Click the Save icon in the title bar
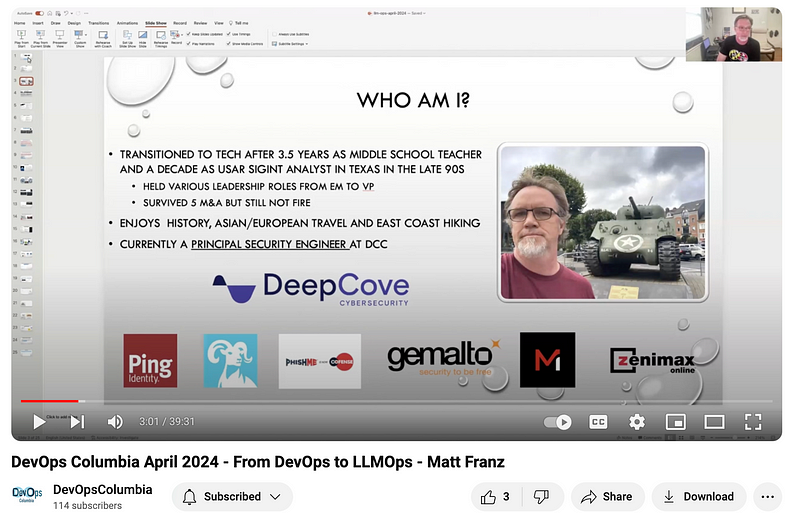This screenshot has width=800, height=513. click(58, 13)
